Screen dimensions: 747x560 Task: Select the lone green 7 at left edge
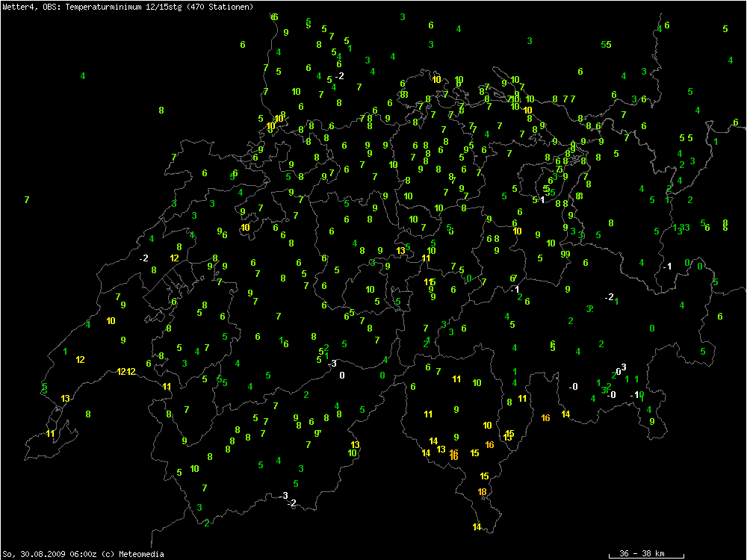[27, 200]
